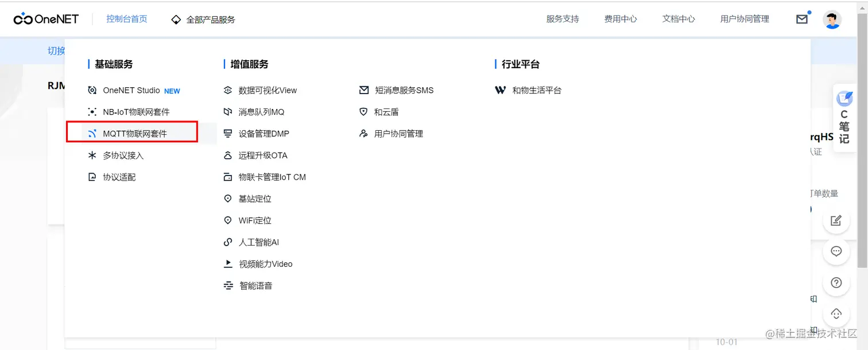The width and height of the screenshot is (868, 350).
Task: Click the floating edit note button
Action: 836,220
